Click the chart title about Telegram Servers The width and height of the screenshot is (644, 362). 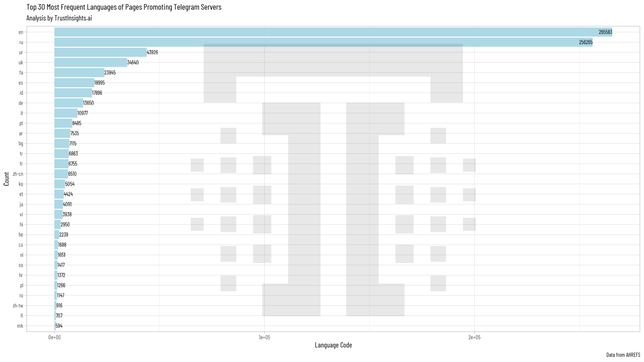pyautogui.click(x=124, y=7)
